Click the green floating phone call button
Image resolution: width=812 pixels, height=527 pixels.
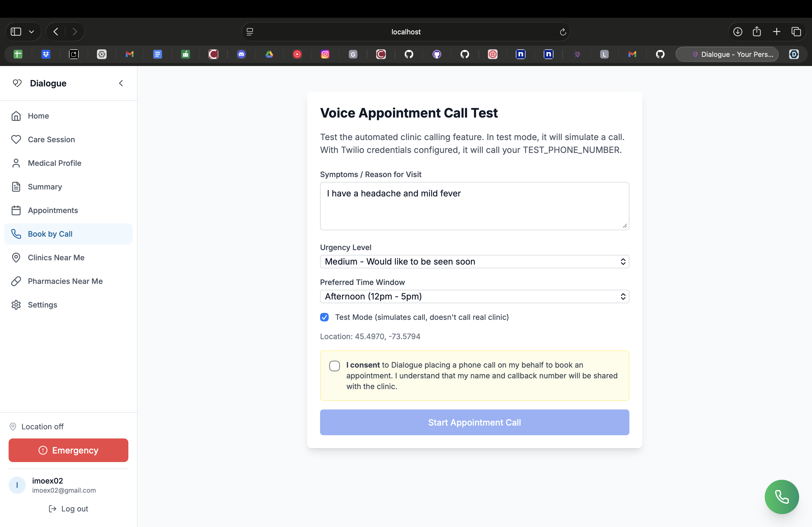tap(781, 497)
